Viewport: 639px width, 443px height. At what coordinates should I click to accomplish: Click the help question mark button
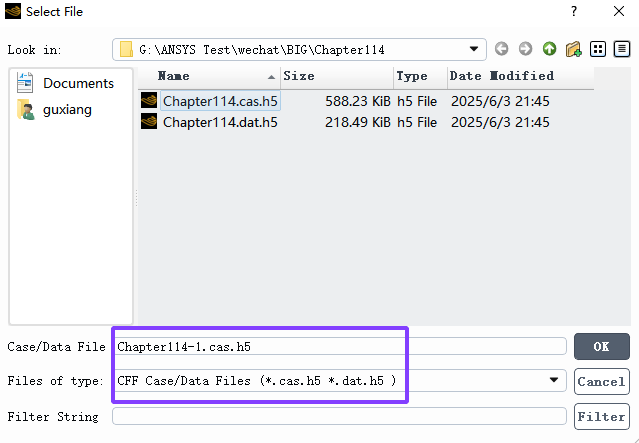click(x=574, y=11)
